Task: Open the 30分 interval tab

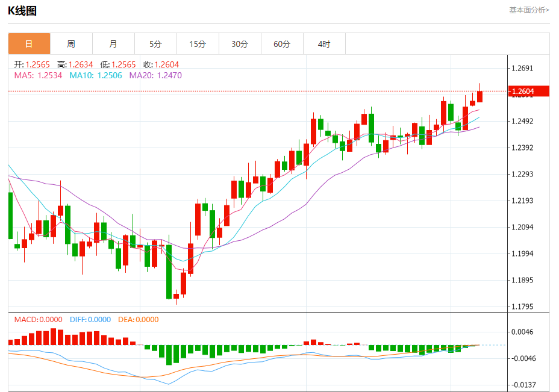Action: (240, 44)
